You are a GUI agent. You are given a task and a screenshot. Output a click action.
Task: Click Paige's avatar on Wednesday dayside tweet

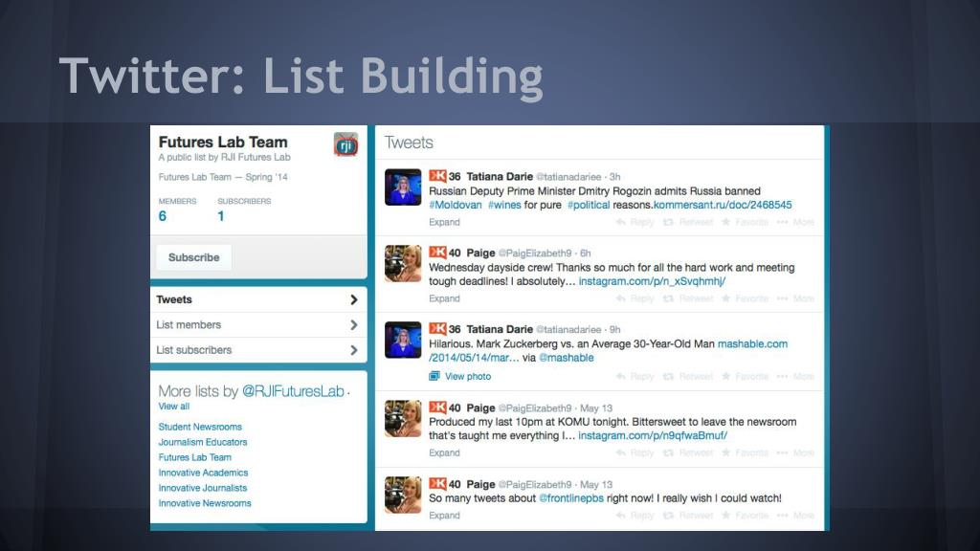tap(403, 263)
